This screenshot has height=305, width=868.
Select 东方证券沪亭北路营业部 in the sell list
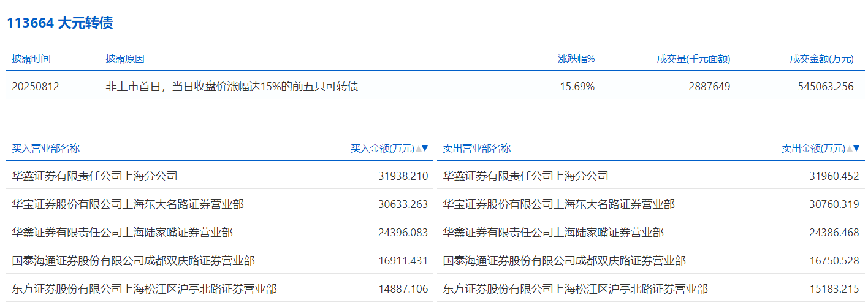point(576,289)
